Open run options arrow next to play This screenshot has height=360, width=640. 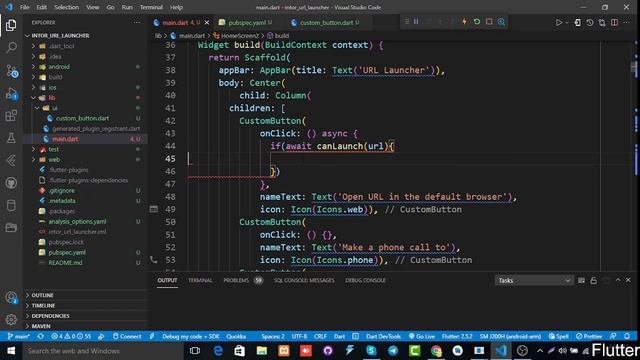[x=567, y=23]
